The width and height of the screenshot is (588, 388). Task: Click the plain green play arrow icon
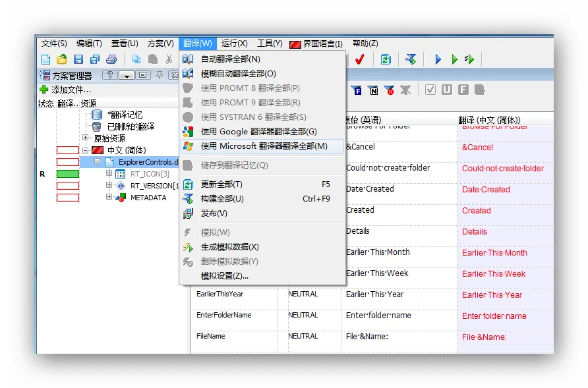[x=454, y=59]
